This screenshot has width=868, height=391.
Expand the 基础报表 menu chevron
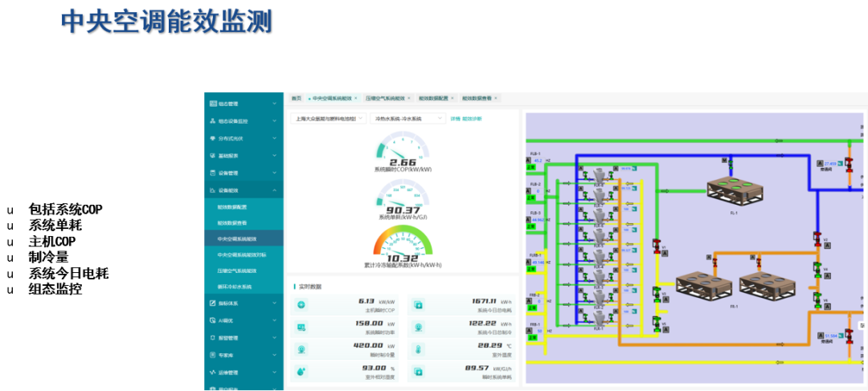tap(274, 156)
